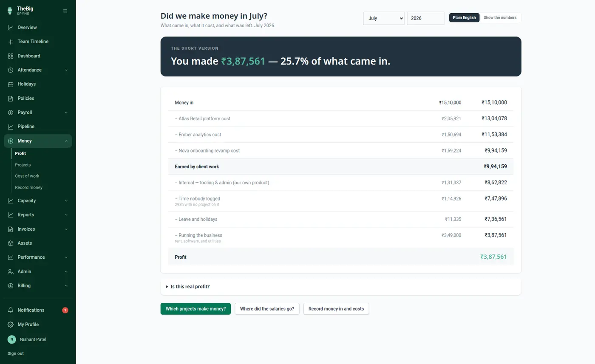Click the Invoices document icon
Screen dimensions: 595x364
click(x=11, y=229)
